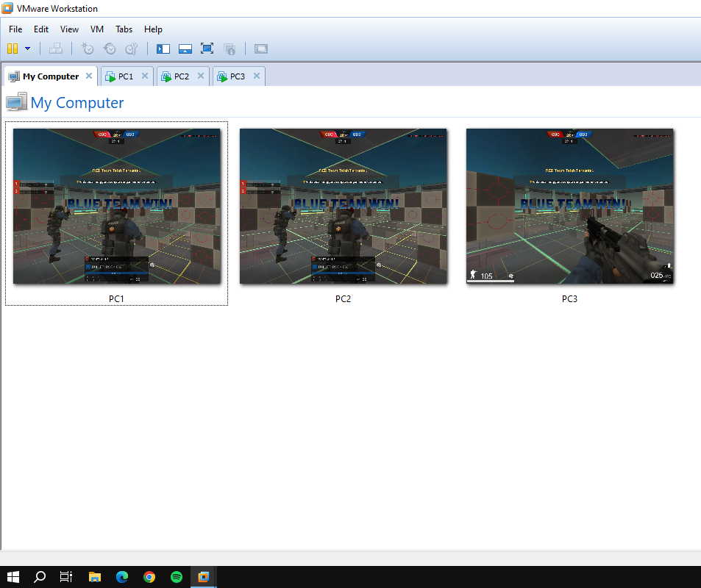This screenshot has height=588, width=701.
Task: Open the Windows Start menu
Action: [x=13, y=577]
